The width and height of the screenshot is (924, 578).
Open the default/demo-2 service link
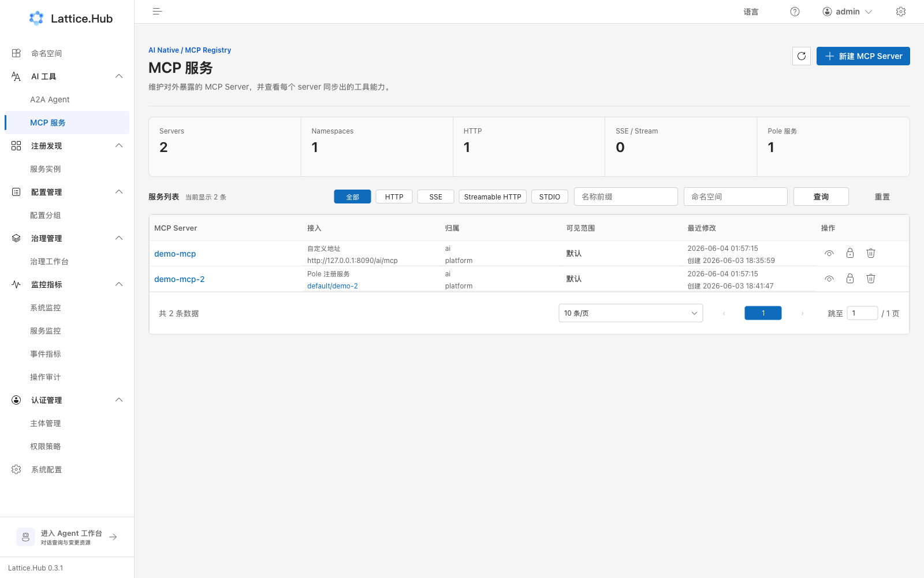[333, 286]
